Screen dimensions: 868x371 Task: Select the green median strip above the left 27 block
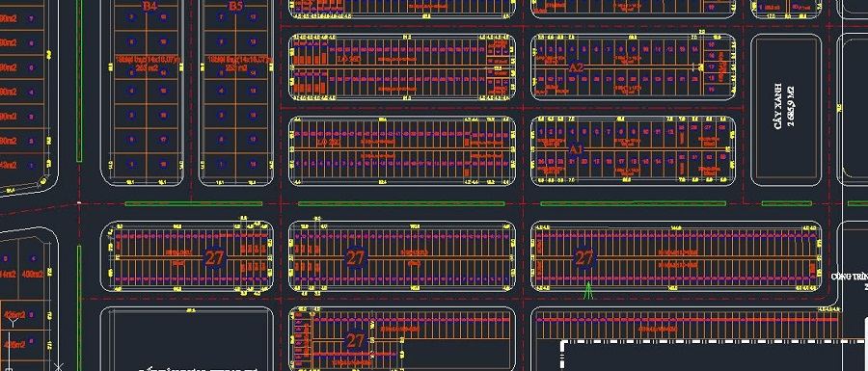(194, 203)
